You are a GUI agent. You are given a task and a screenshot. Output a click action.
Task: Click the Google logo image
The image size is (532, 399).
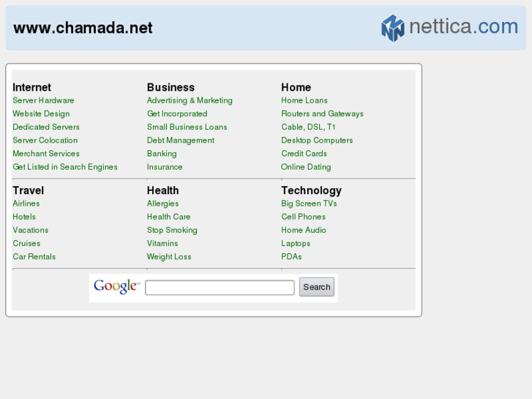[x=116, y=287]
